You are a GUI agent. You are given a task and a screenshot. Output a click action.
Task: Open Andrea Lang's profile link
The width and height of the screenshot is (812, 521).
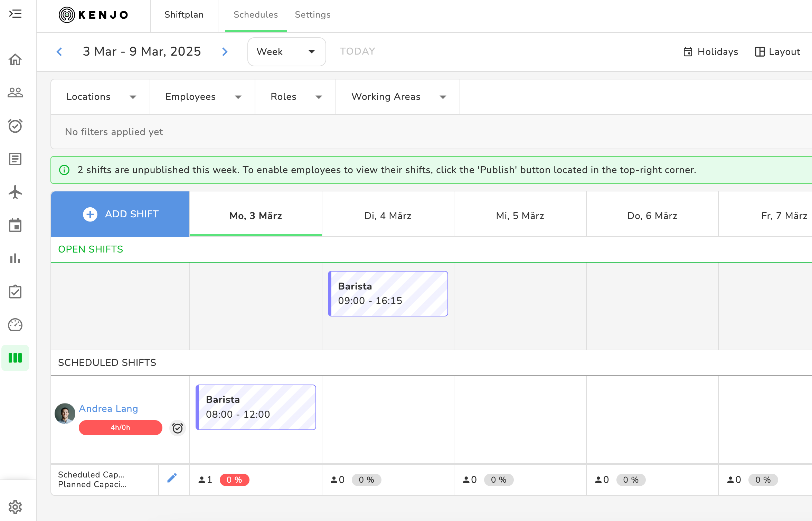coord(108,408)
